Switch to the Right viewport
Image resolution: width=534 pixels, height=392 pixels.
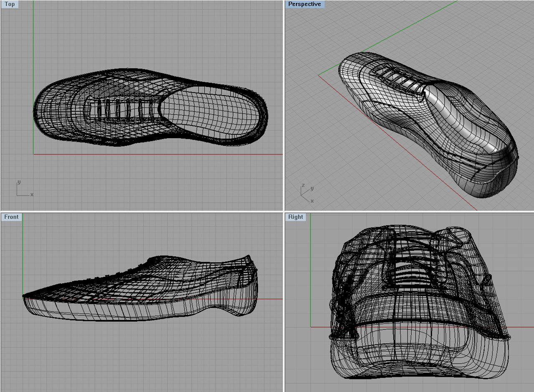tap(296, 217)
